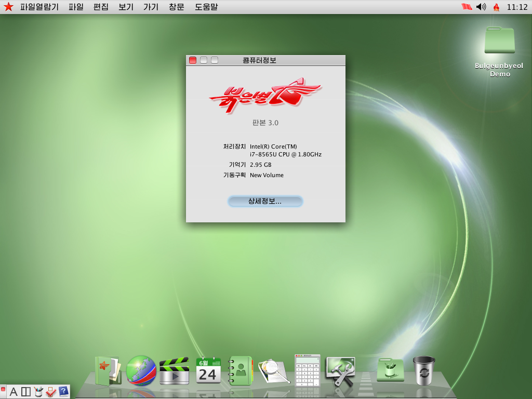Open the 도움말 menu
Screen dimensions: 532x399
206,7
